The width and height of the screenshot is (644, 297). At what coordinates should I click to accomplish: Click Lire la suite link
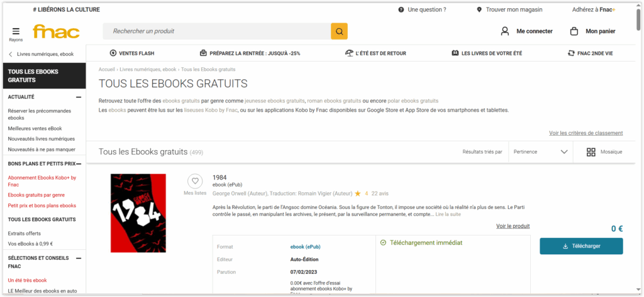[448, 214]
